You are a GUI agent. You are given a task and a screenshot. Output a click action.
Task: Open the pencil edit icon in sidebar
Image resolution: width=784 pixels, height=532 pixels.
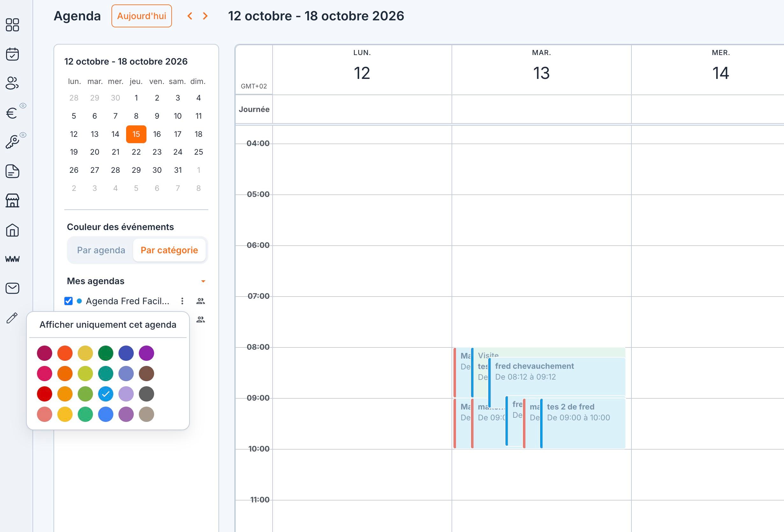[12, 318]
